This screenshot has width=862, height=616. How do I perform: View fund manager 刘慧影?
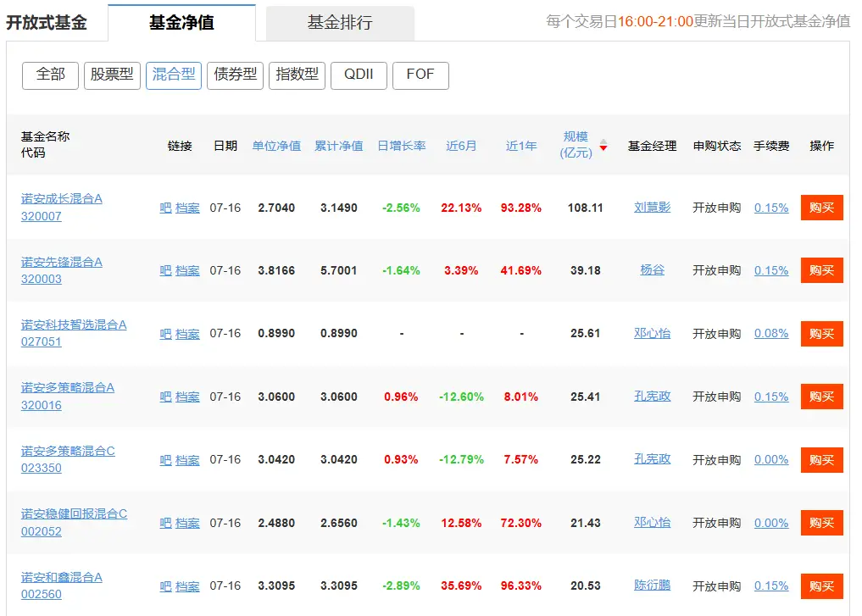pyautogui.click(x=652, y=207)
